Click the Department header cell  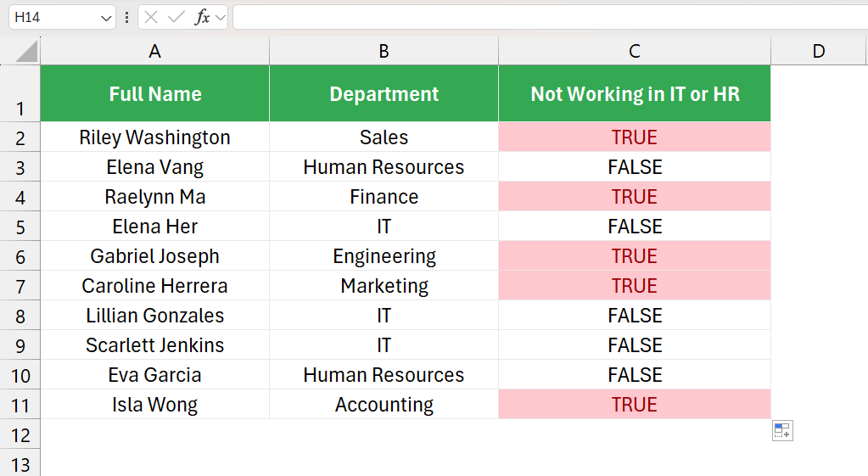(x=384, y=93)
